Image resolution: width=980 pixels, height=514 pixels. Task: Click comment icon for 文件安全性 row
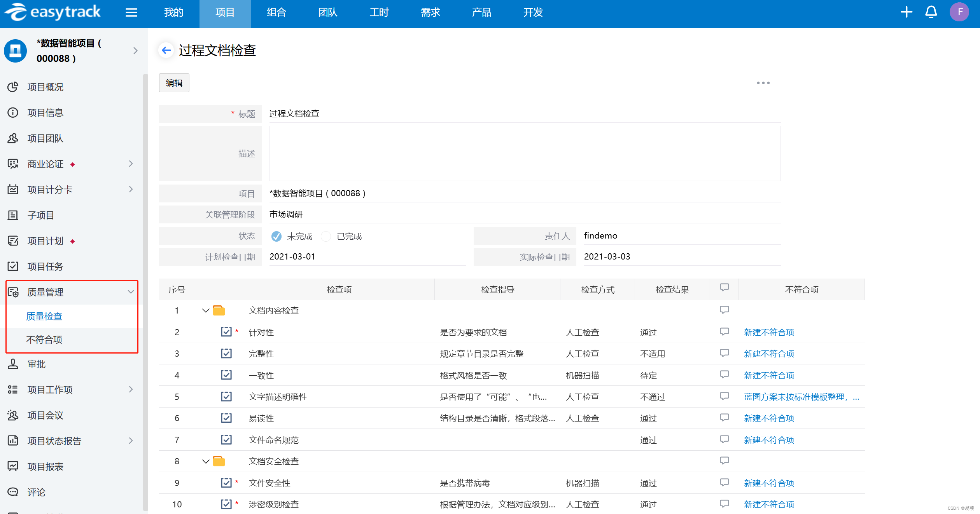[724, 483]
